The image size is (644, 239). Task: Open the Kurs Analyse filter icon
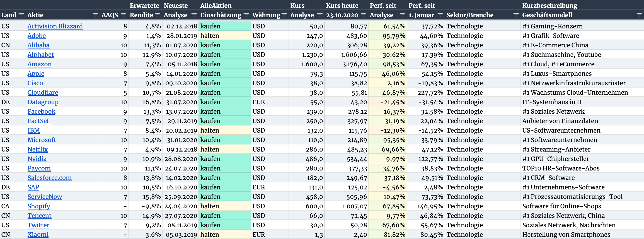(320, 15)
